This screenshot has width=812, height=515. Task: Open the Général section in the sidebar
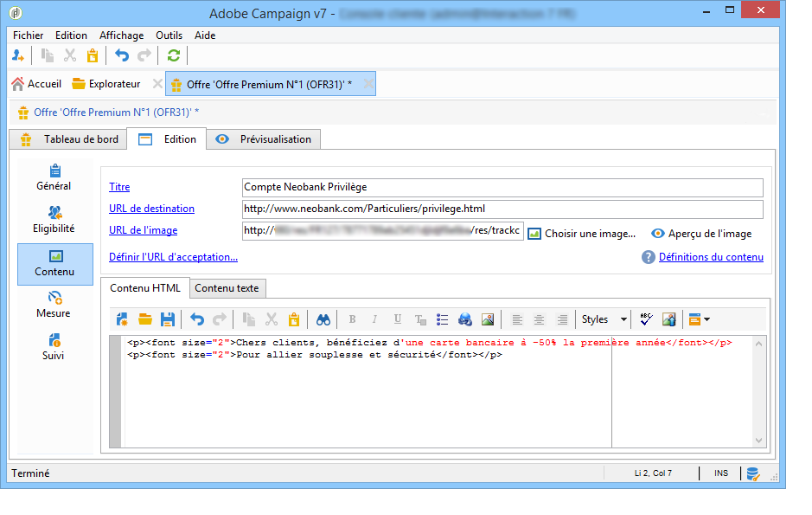coord(54,177)
